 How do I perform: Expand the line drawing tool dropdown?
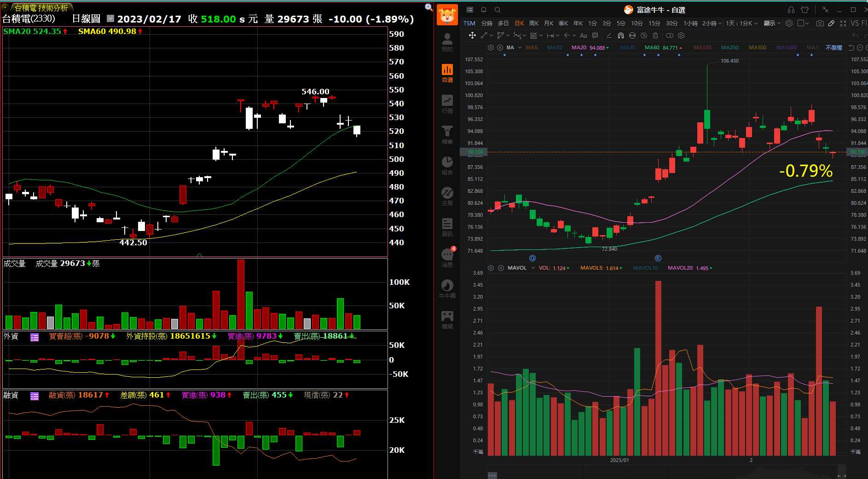pyautogui.click(x=492, y=35)
